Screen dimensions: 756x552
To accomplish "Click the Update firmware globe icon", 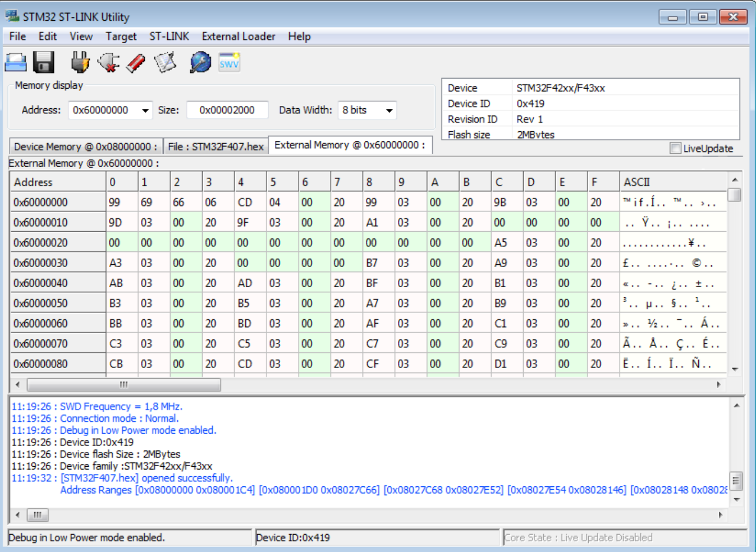I will (x=200, y=62).
